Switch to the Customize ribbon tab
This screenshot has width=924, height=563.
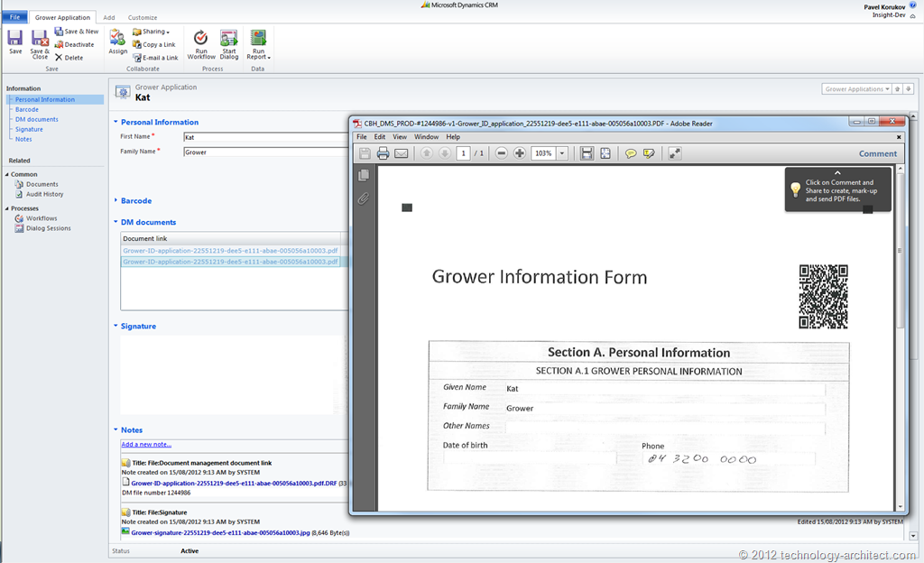[x=143, y=16]
